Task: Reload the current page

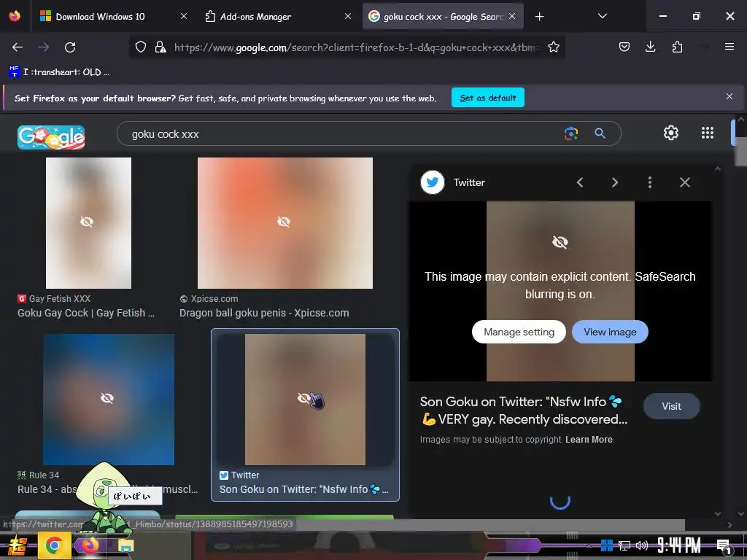Action: pos(70,47)
